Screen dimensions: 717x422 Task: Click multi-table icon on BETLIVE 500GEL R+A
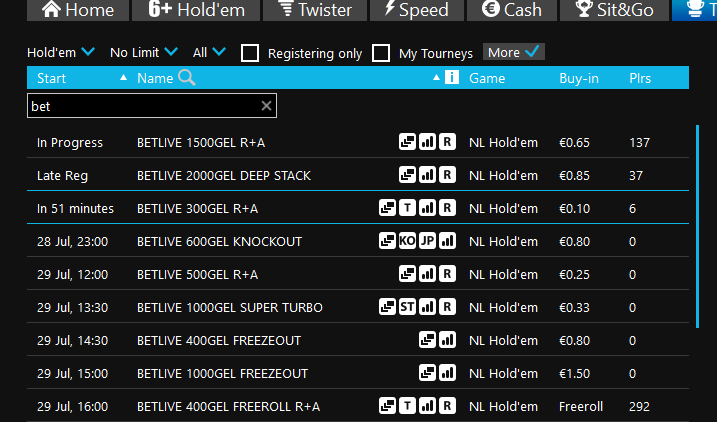point(407,274)
